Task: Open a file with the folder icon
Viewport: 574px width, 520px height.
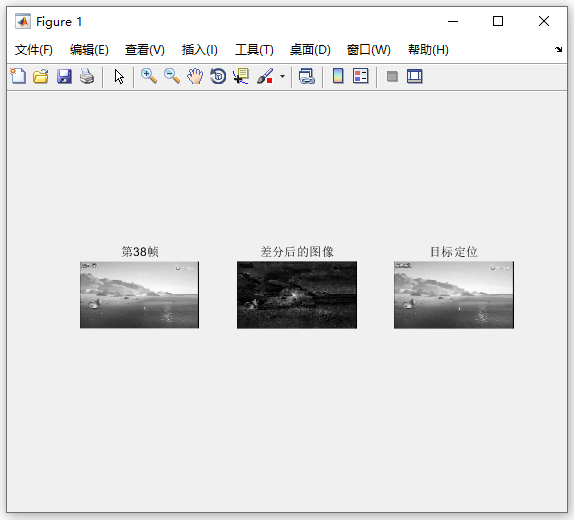Action: click(x=41, y=77)
